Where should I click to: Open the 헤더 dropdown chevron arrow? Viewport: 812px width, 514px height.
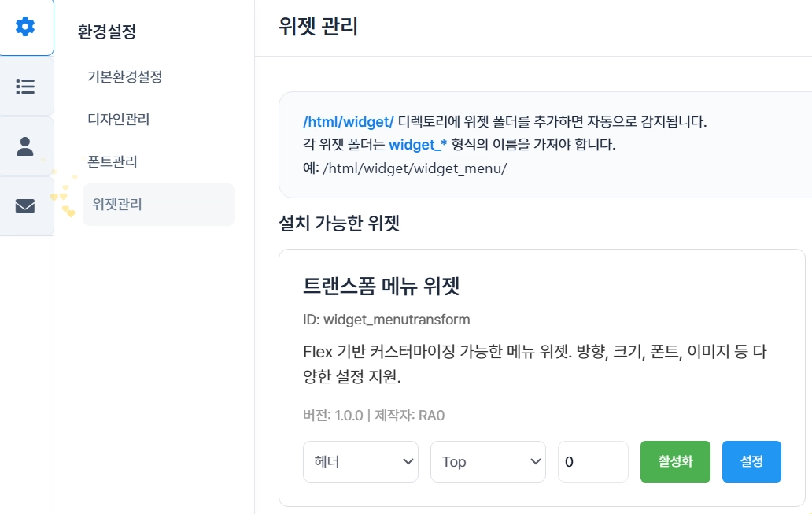tap(410, 461)
